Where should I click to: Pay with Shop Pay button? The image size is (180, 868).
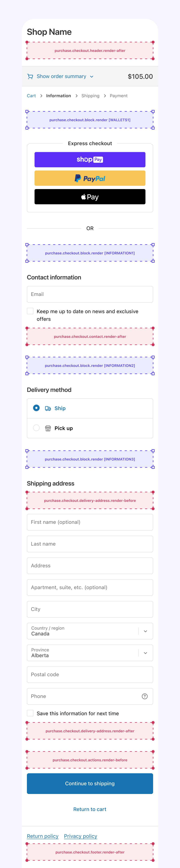tap(90, 160)
